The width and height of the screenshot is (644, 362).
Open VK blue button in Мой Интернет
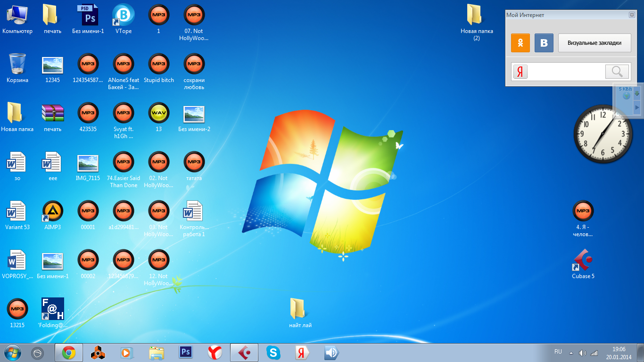click(544, 43)
